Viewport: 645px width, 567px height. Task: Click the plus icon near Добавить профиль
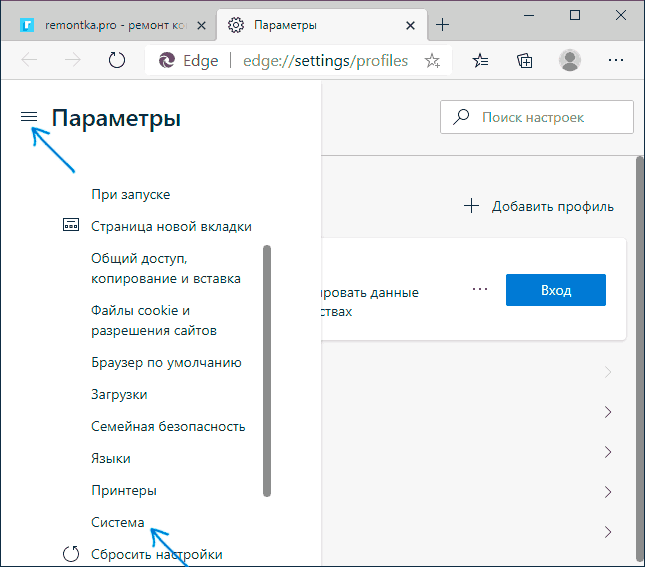(x=471, y=206)
